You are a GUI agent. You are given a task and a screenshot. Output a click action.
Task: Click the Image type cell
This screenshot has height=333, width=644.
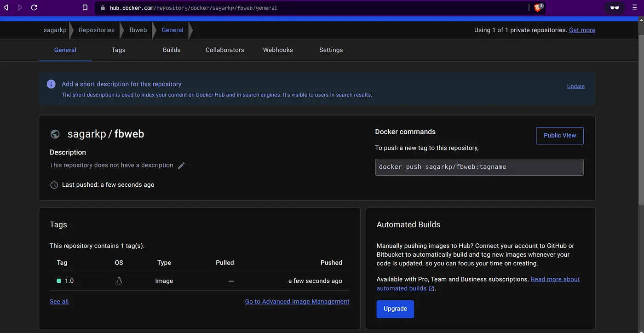click(164, 281)
